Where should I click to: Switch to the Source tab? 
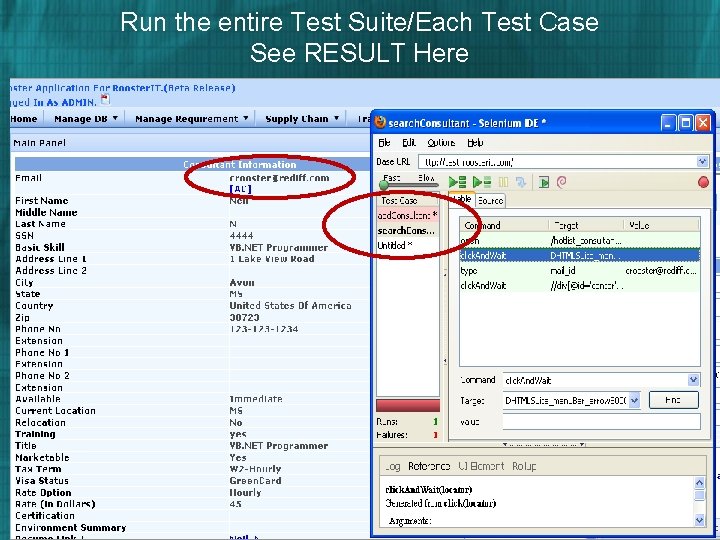(490, 201)
